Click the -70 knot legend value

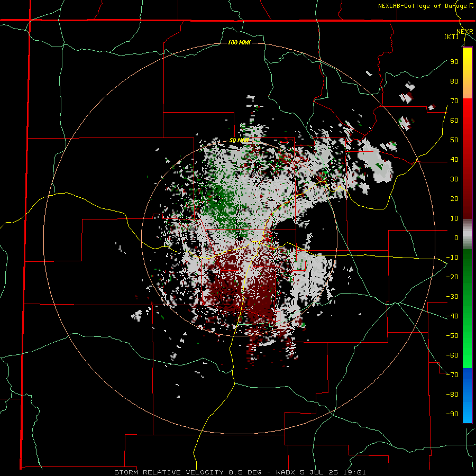pos(452,375)
